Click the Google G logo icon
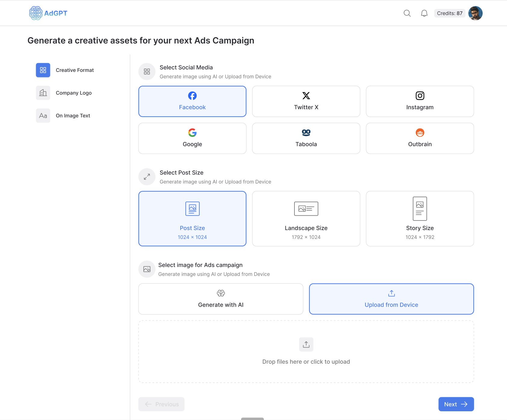 (x=192, y=133)
